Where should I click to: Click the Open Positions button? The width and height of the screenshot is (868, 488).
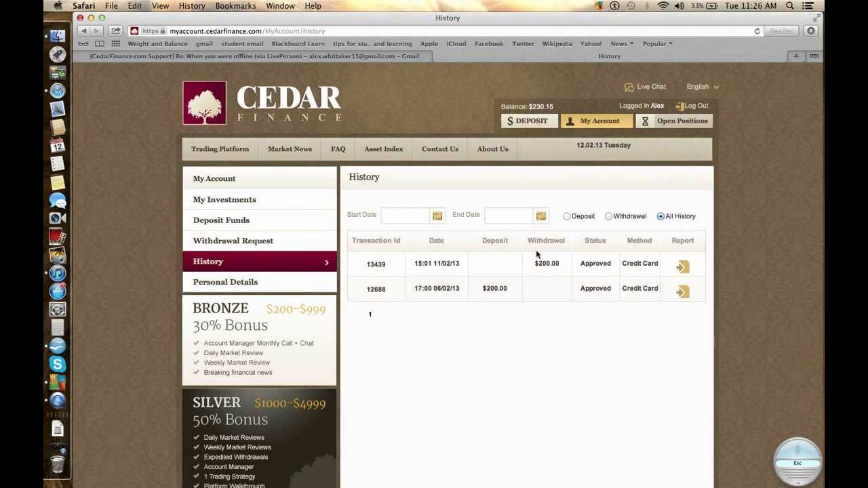pos(674,121)
